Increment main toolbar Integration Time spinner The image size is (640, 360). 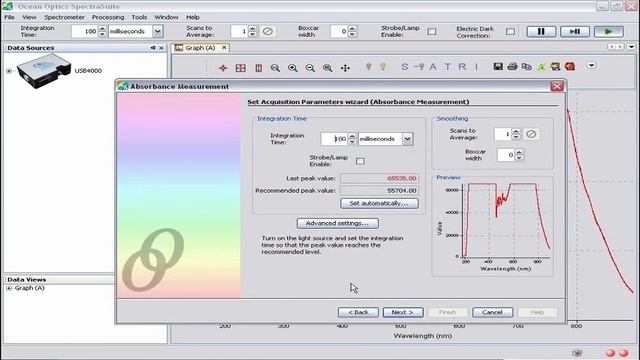102,29
